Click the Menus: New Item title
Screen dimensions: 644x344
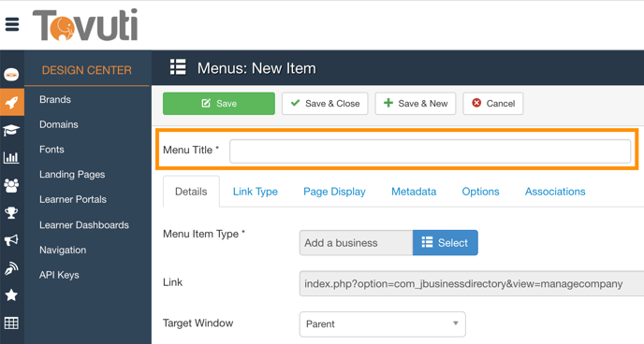[x=256, y=68]
